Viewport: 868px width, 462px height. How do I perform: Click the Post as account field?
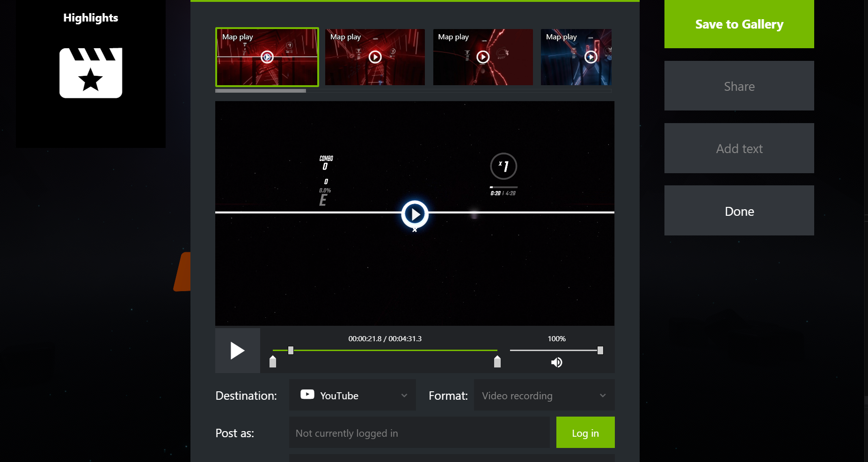pyautogui.click(x=419, y=433)
